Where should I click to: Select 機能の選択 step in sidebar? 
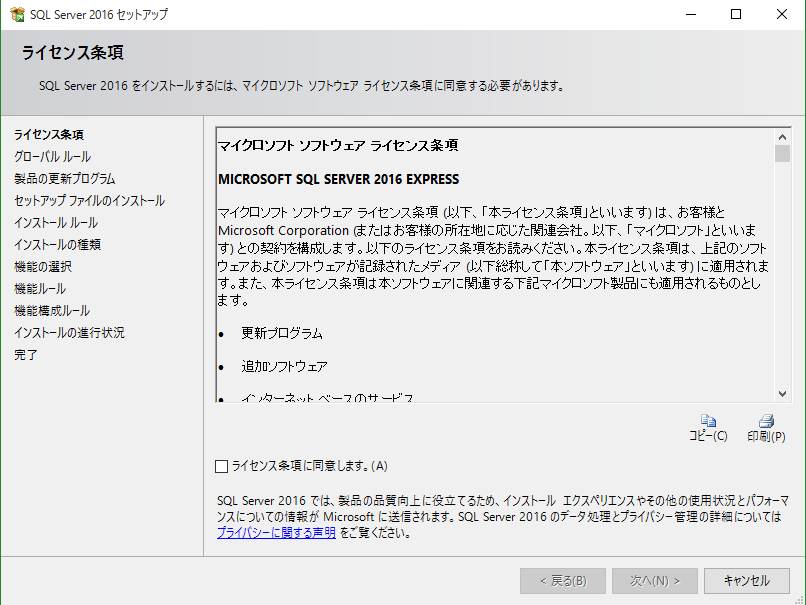click(x=43, y=266)
